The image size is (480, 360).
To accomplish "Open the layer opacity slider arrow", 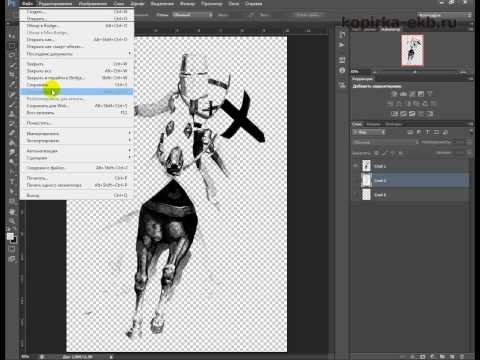I will tap(469, 142).
